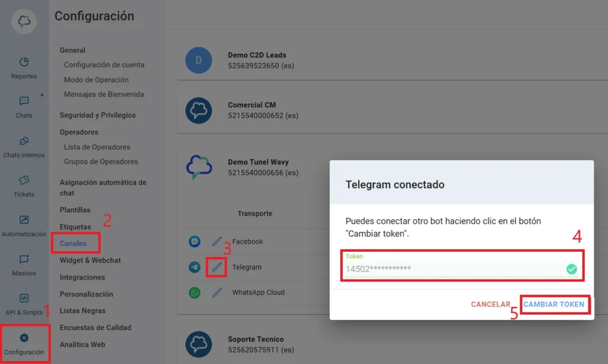Click the Comercial CM channel name
608x364 pixels.
252,105
